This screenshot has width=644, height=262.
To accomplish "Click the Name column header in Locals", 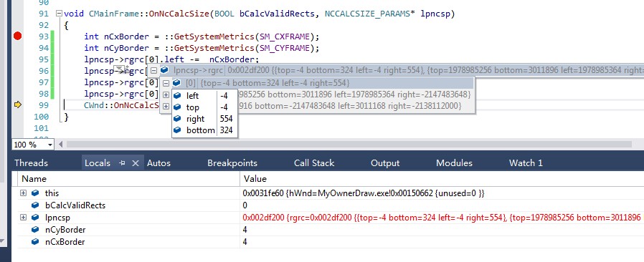I will coord(128,179).
